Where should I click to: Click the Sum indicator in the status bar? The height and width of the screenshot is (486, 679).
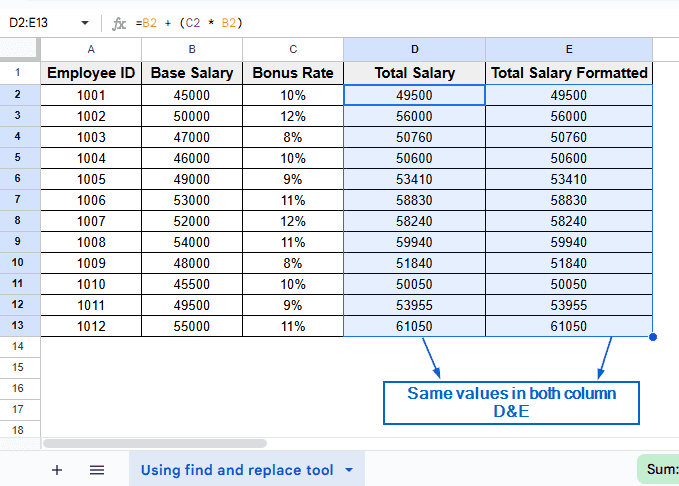click(x=659, y=469)
